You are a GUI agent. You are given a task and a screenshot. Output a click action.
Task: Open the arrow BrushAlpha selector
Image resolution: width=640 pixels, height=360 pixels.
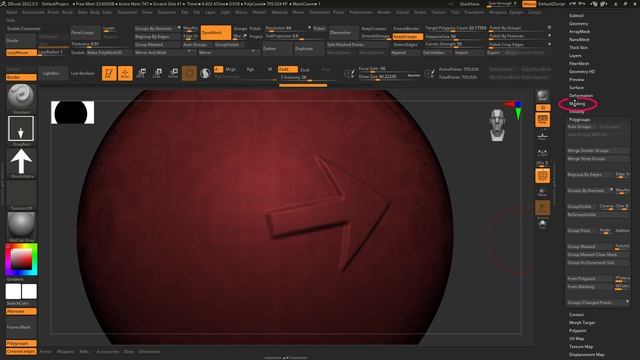21,161
